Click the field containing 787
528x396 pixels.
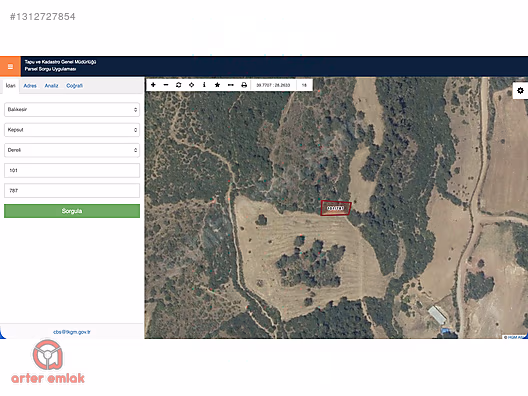click(x=72, y=191)
